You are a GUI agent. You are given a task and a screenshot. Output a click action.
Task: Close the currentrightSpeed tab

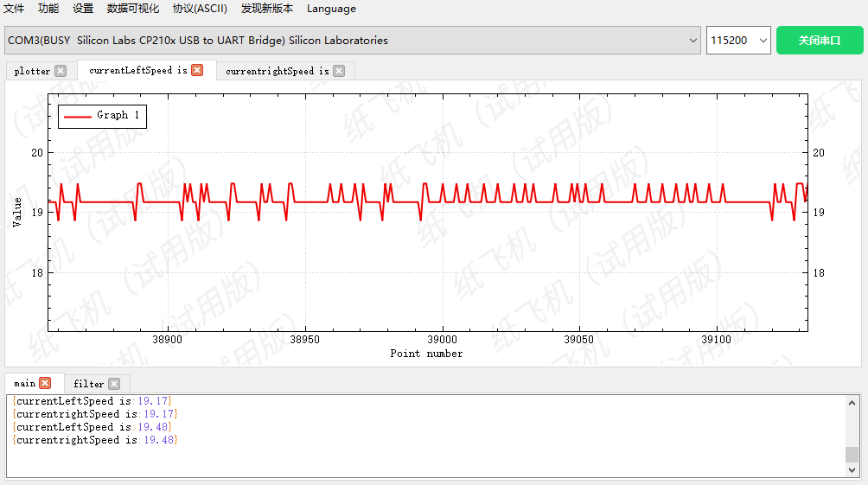point(339,71)
